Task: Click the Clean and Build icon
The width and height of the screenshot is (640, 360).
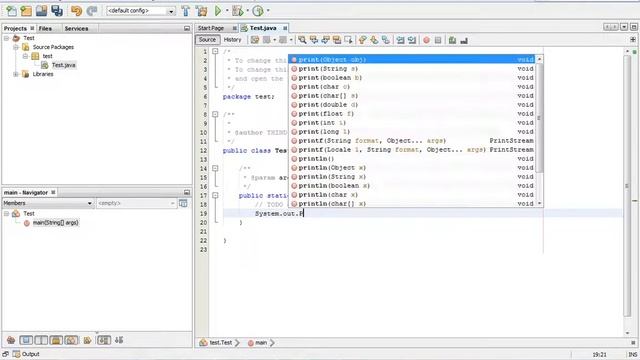Action: coord(201,11)
